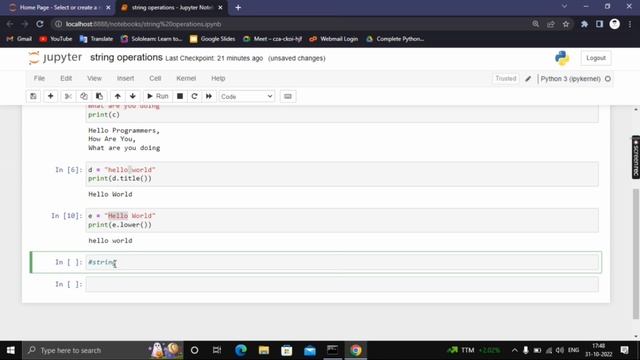Click the Python logo in header

coord(562,58)
